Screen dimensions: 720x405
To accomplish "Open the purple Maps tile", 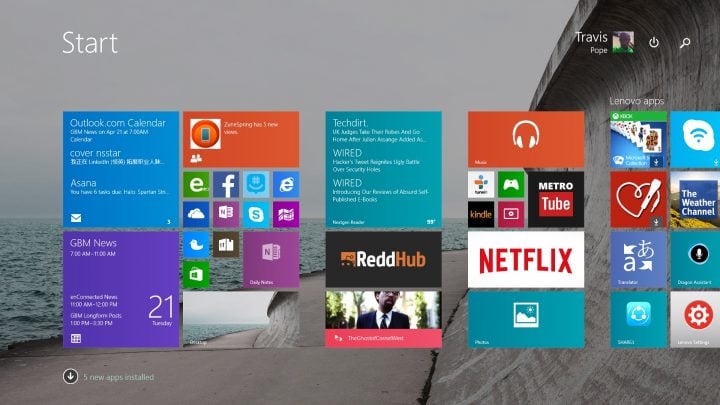I will click(x=286, y=214).
